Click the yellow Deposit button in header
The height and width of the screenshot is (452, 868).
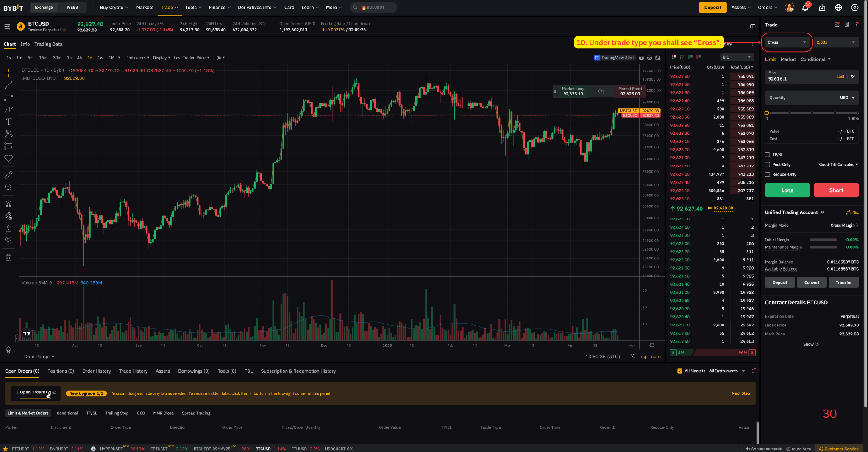(712, 8)
